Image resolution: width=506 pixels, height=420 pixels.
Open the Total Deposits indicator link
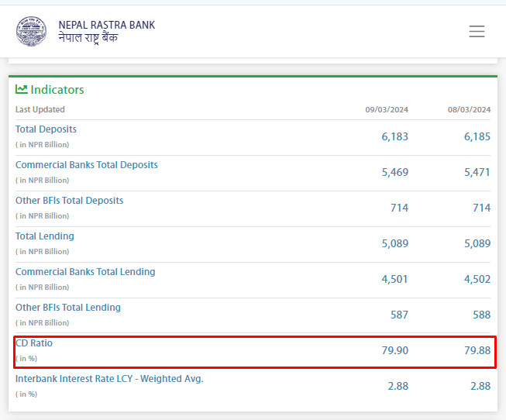click(46, 129)
